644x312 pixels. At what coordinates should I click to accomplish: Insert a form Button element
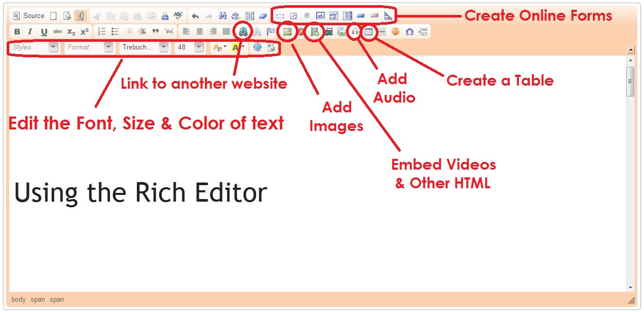pyautogui.click(x=361, y=16)
